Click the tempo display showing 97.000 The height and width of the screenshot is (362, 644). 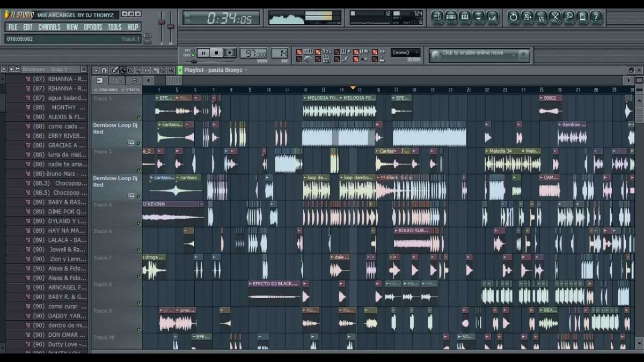(x=253, y=53)
